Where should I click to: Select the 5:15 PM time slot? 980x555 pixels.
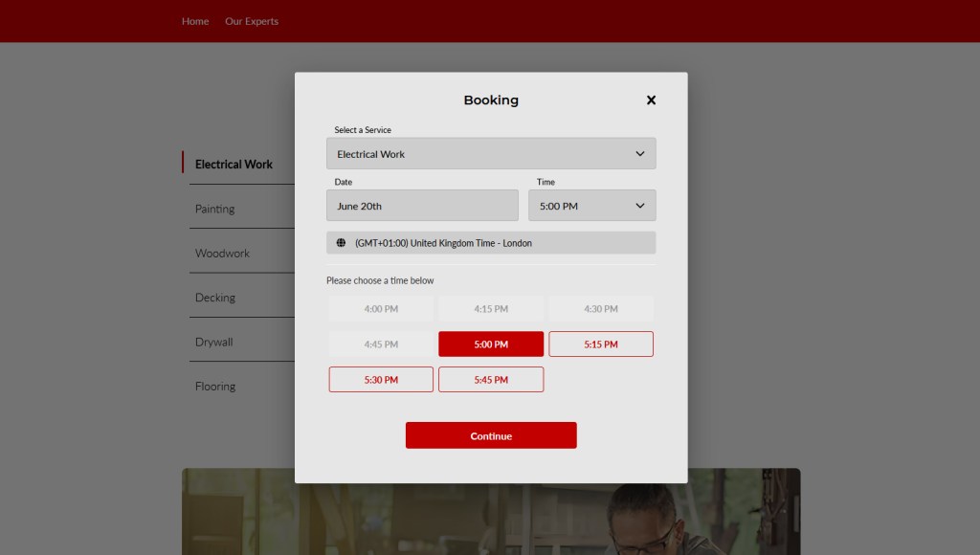[601, 344]
